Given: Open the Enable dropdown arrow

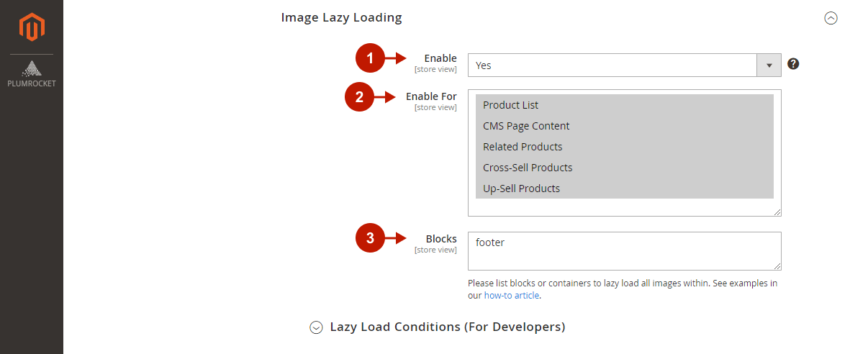Looking at the screenshot, I should click(769, 65).
